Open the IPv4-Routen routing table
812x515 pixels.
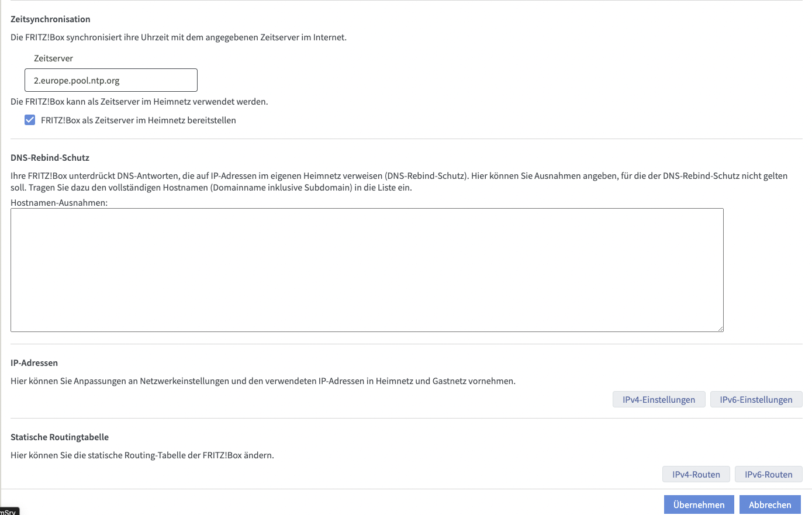[696, 474]
